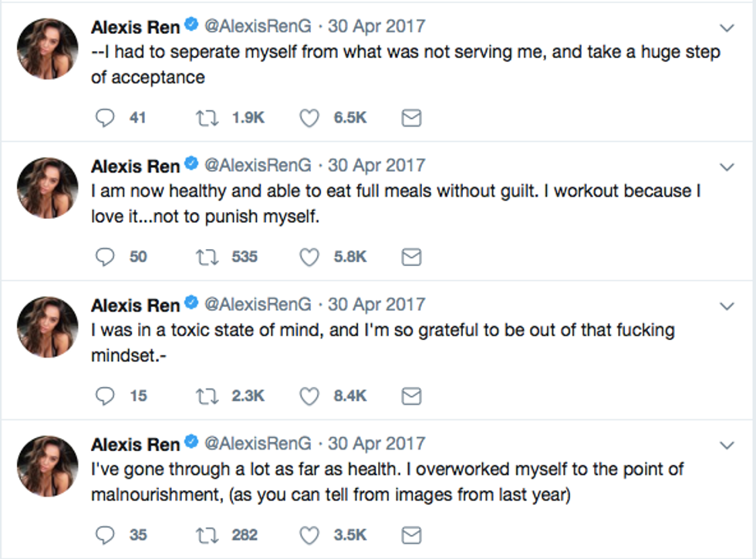Open the 'toxic state' tweet's dropdown chevron
Screen dimensions: 756x559
[x=726, y=306]
